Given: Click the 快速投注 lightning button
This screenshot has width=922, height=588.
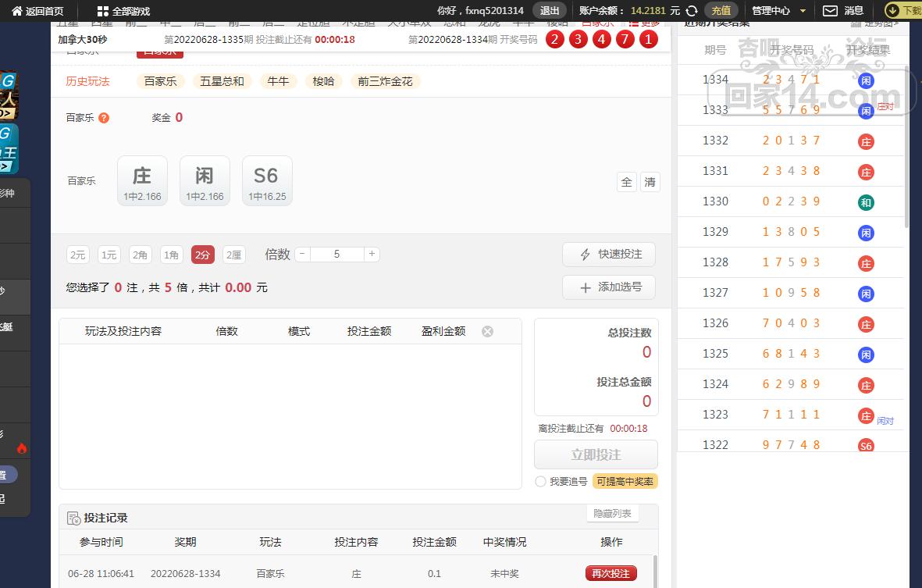Looking at the screenshot, I should [609, 255].
